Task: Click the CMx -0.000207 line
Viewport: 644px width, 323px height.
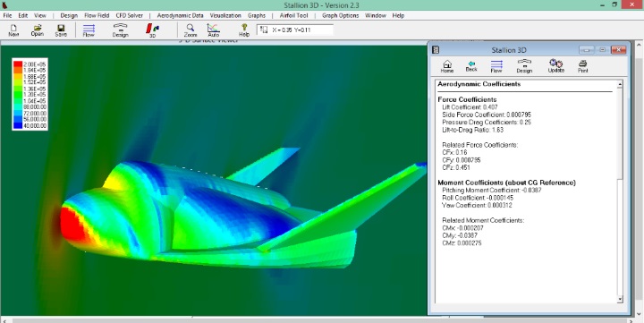Action: (463, 227)
